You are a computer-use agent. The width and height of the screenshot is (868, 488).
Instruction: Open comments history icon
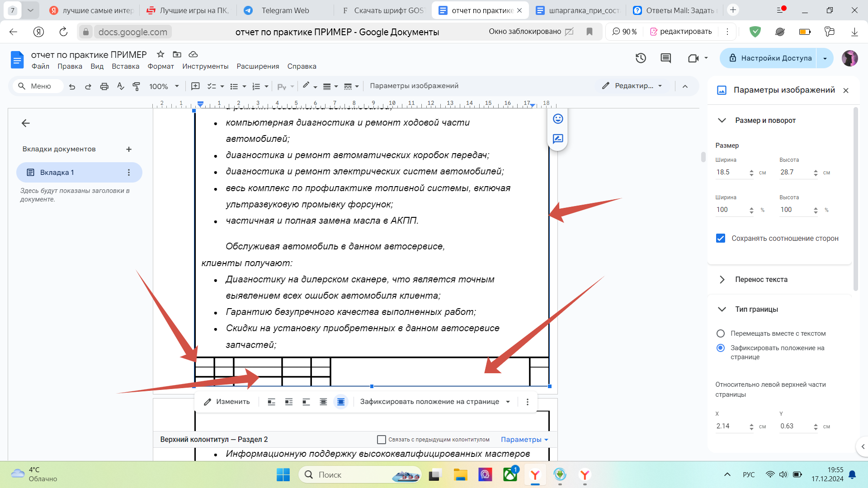coord(665,58)
